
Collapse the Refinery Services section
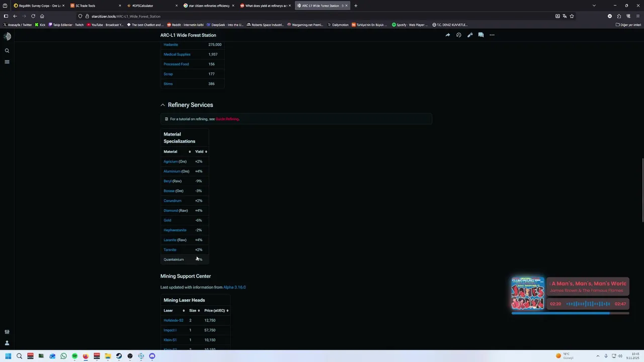163,105
